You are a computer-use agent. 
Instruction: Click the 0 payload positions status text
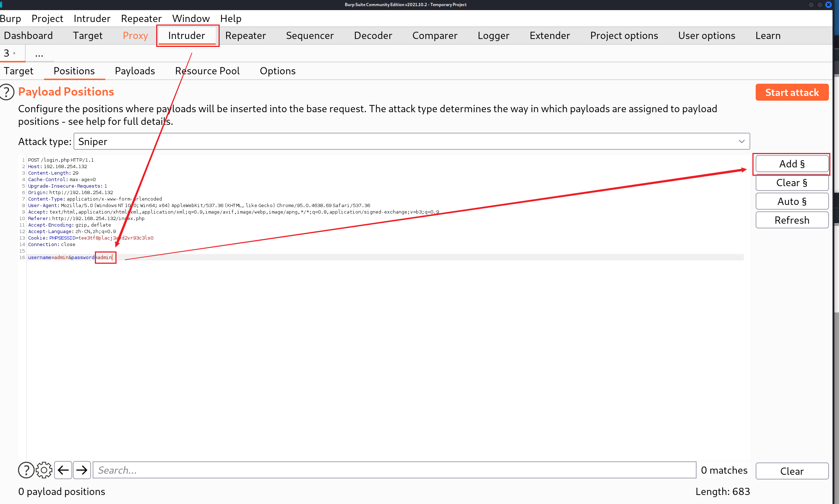pyautogui.click(x=62, y=491)
